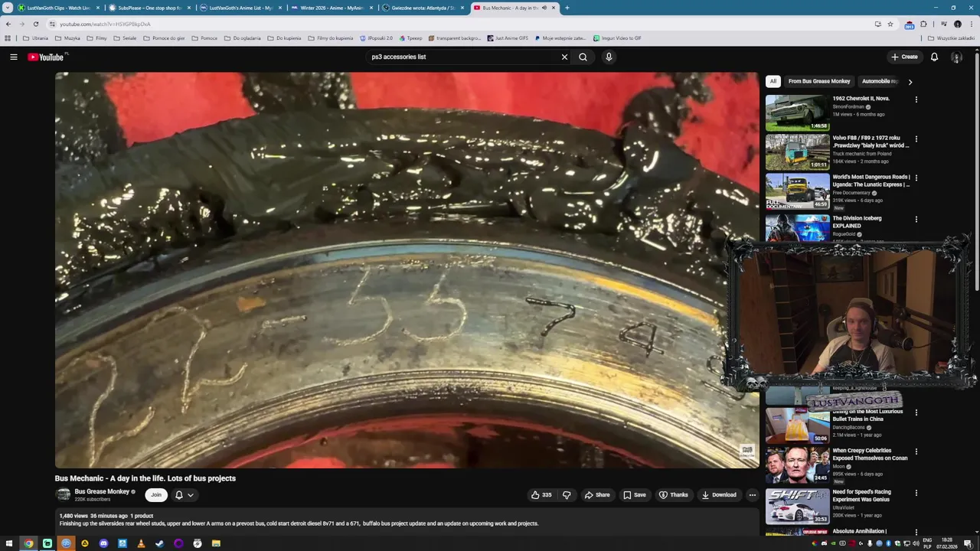Viewport: 980px width, 551px height.
Task: Switch to Gwiezdne wrota Atlantyda tab
Action: 423,8
